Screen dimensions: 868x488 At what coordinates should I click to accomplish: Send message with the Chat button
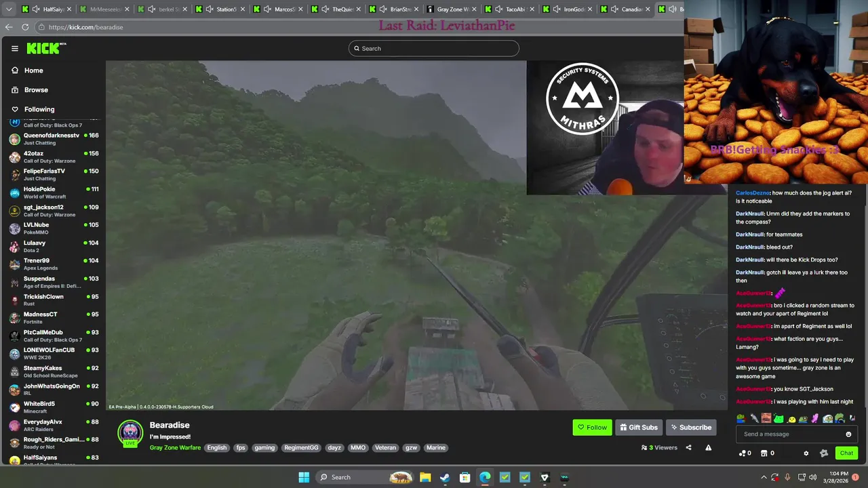click(x=846, y=453)
